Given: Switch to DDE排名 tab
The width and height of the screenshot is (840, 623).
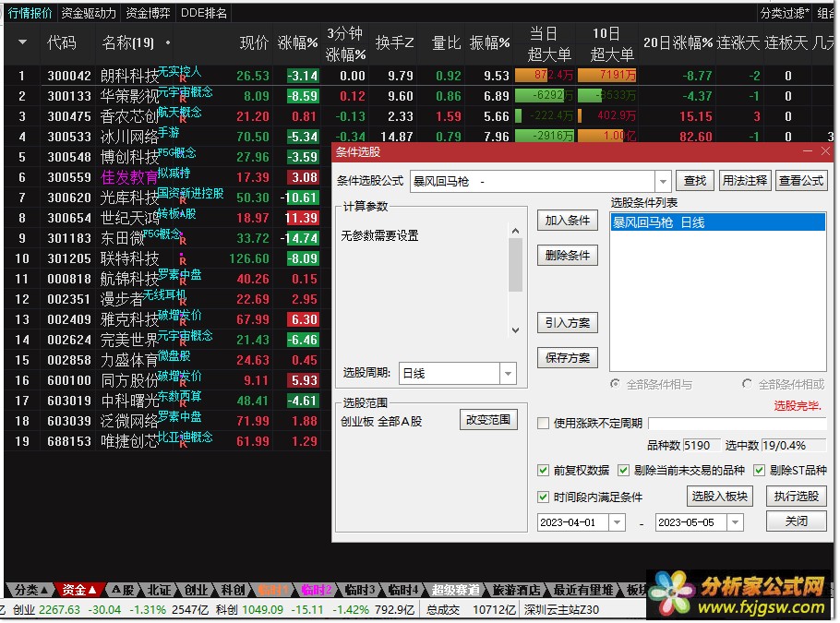Looking at the screenshot, I should (204, 13).
